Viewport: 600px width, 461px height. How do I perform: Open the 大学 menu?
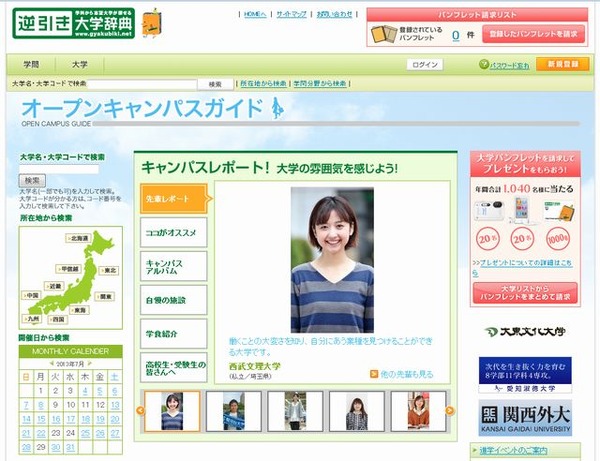[80, 64]
